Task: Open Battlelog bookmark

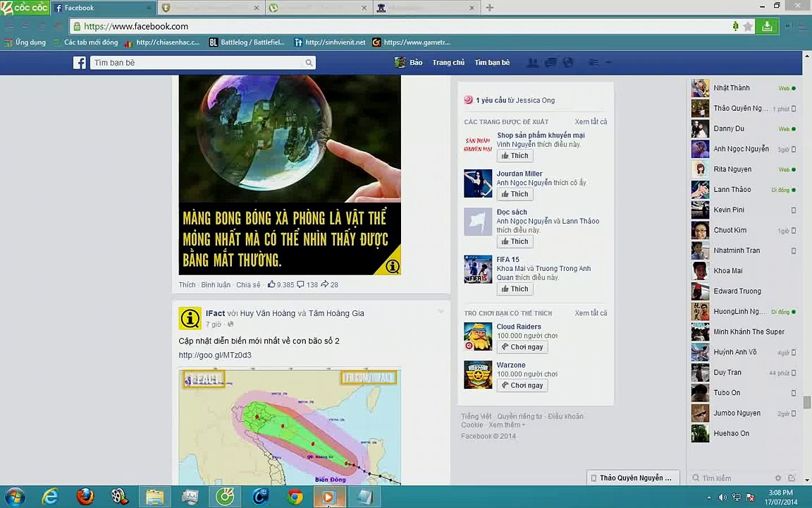Action: pos(247,42)
